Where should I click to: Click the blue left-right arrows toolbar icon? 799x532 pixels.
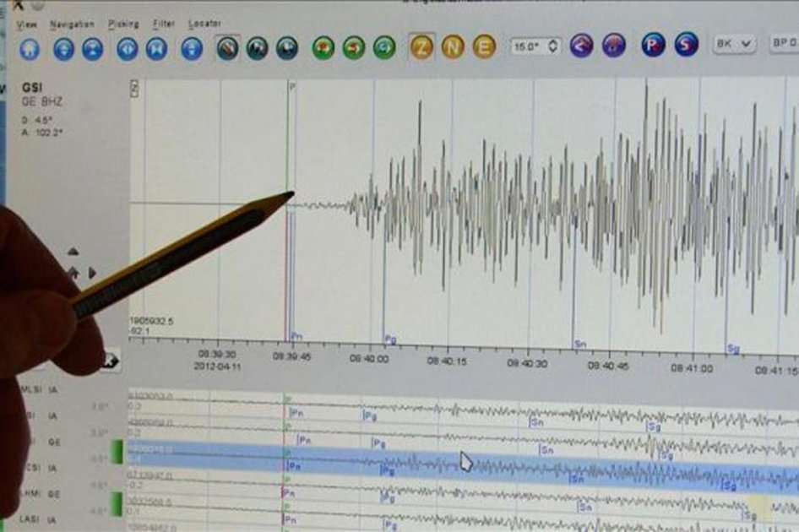click(x=128, y=50)
